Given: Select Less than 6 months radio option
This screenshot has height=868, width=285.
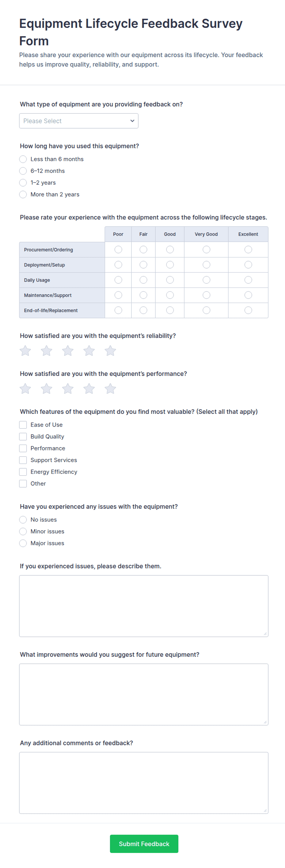Looking at the screenshot, I should click(x=23, y=159).
